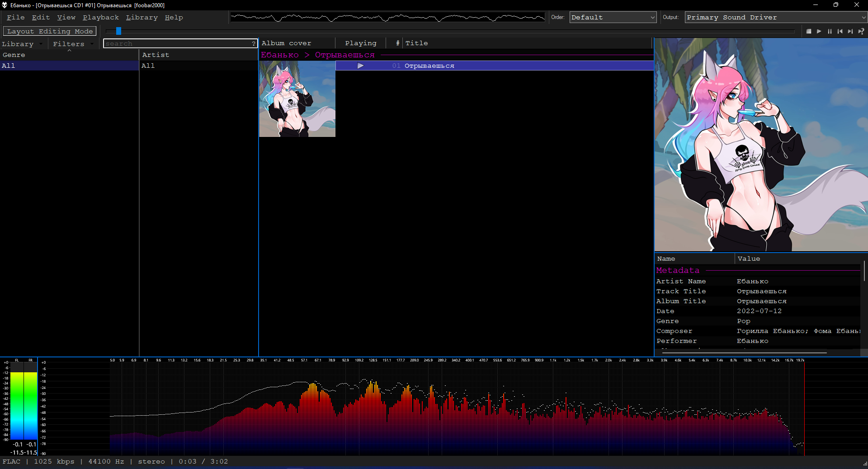Click the Name column header in properties
This screenshot has width=868, height=469.
coord(695,259)
